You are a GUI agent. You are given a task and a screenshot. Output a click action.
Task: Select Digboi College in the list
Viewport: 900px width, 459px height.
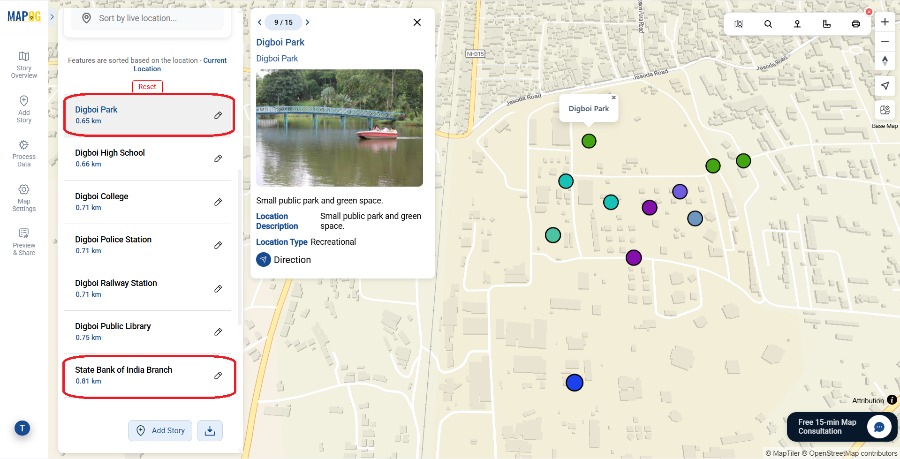pyautogui.click(x=149, y=201)
